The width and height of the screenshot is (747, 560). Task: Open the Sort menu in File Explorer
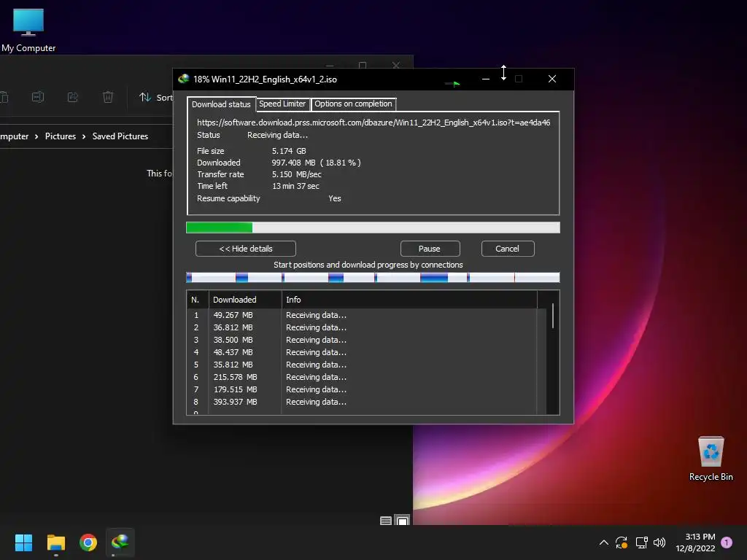tap(156, 97)
